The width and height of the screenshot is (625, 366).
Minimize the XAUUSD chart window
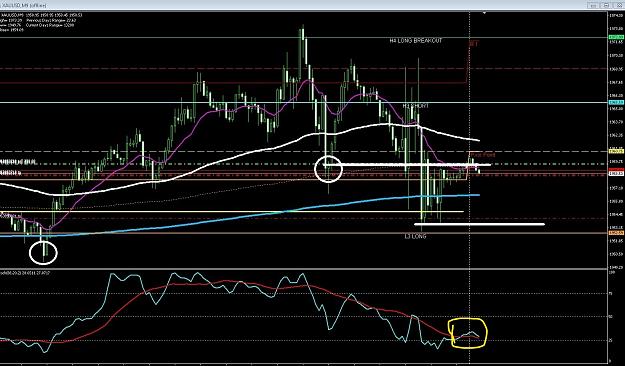[593, 5]
